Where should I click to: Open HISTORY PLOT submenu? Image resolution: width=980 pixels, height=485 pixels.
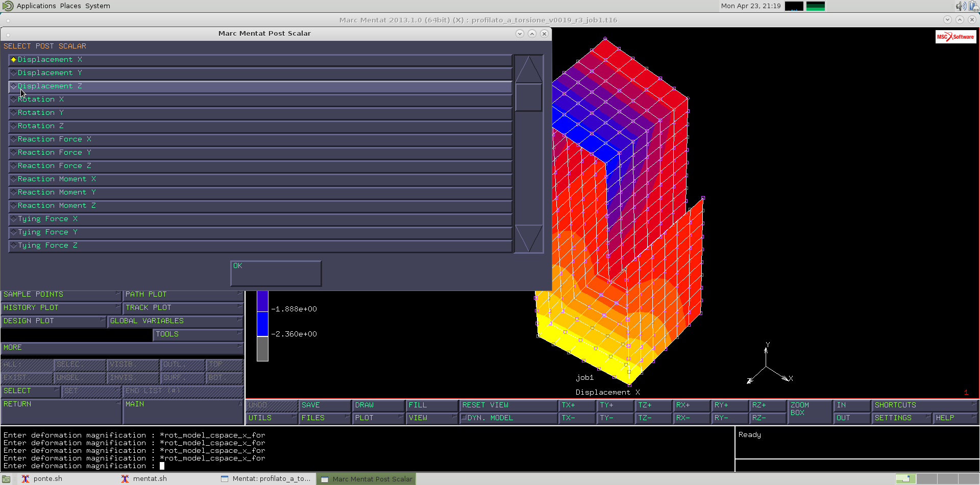[x=61, y=308]
